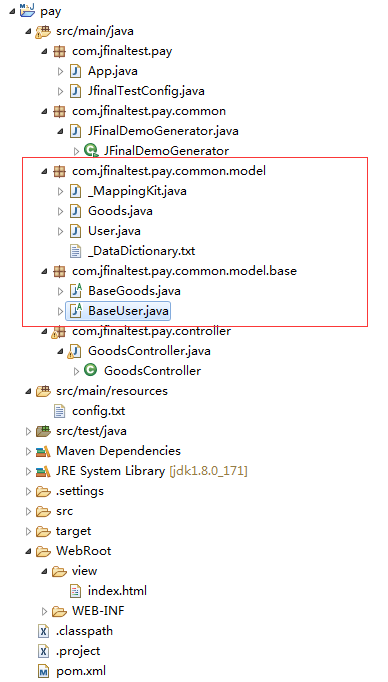The width and height of the screenshot is (388, 682).
Task: Click the com.jfinaltest.pay.controller package warning icon
Action: [59, 331]
